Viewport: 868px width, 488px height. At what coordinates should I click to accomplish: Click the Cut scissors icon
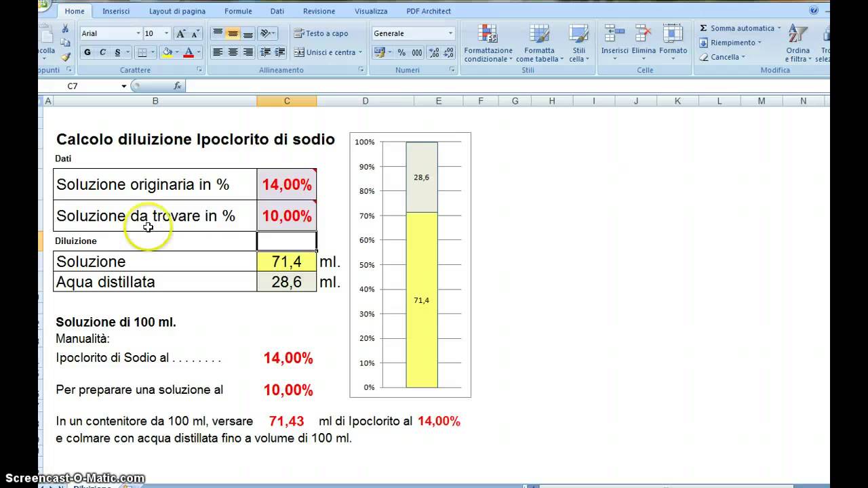(65, 28)
